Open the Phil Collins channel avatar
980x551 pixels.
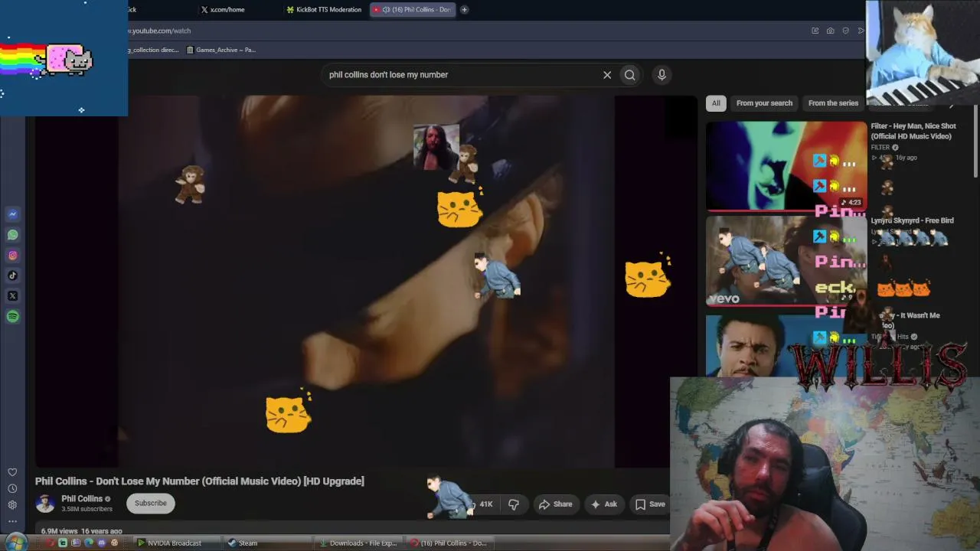[x=45, y=504]
